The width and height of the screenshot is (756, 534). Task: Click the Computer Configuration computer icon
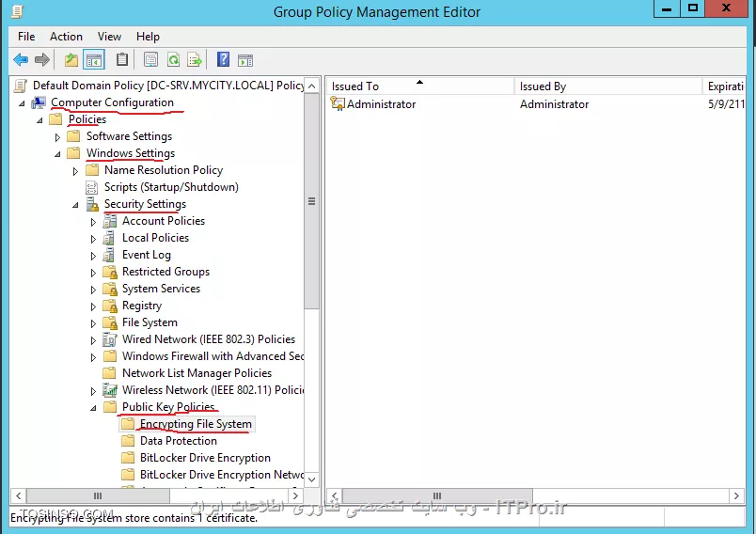click(39, 102)
